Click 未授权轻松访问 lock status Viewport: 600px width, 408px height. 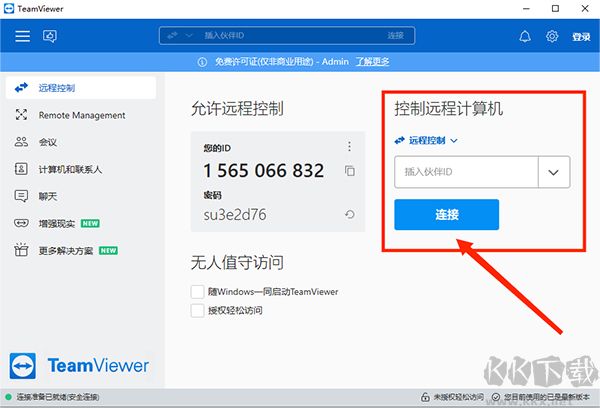452,397
